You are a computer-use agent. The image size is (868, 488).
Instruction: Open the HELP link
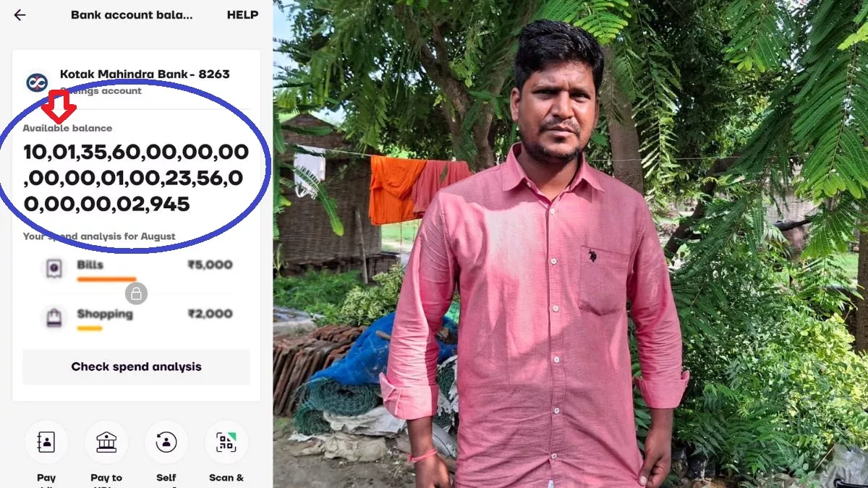[242, 15]
